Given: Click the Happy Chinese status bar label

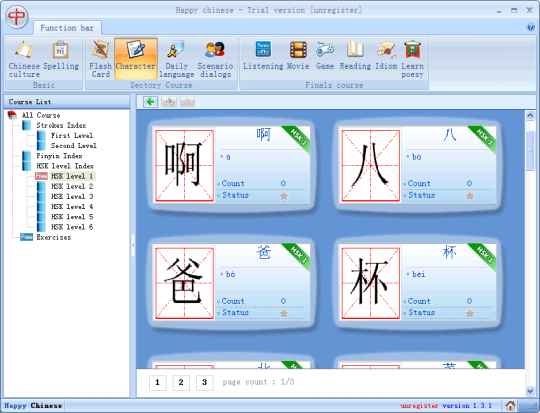Looking at the screenshot, I should click(x=33, y=406).
